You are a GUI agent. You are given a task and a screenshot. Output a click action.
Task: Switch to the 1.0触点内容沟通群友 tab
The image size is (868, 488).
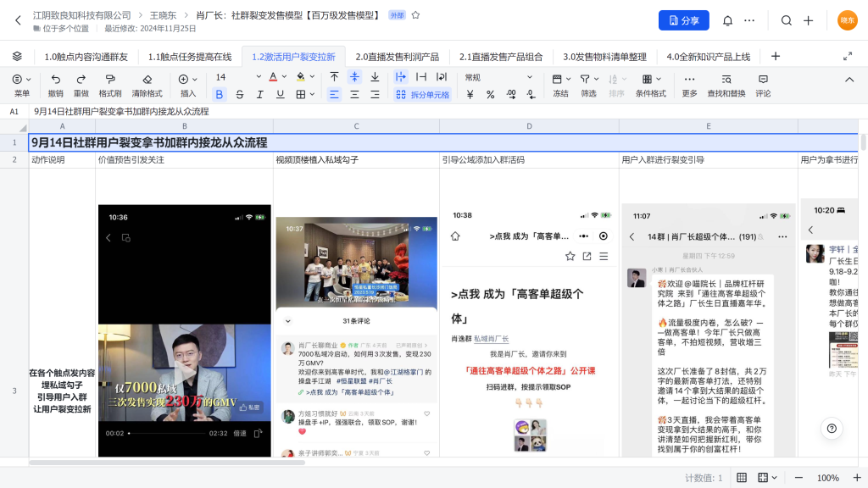[x=86, y=57]
